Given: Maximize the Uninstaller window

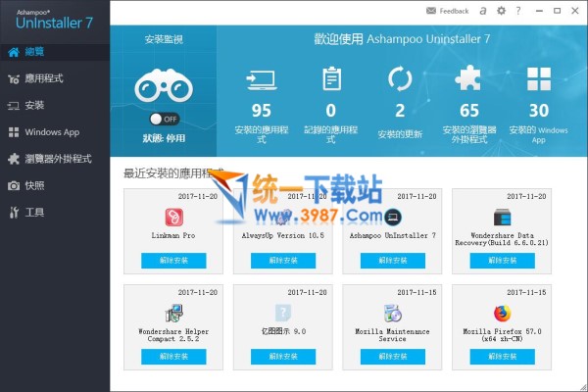Looking at the screenshot, I should (x=558, y=11).
